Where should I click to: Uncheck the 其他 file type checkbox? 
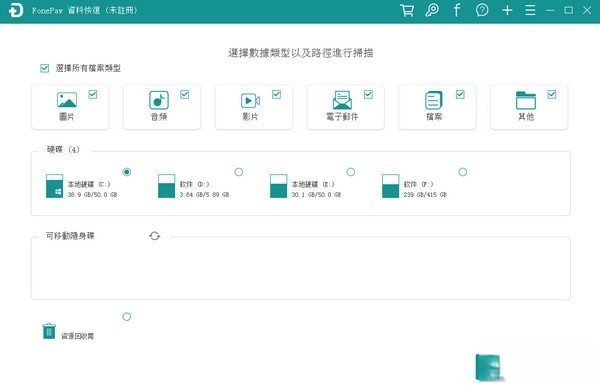tap(552, 94)
